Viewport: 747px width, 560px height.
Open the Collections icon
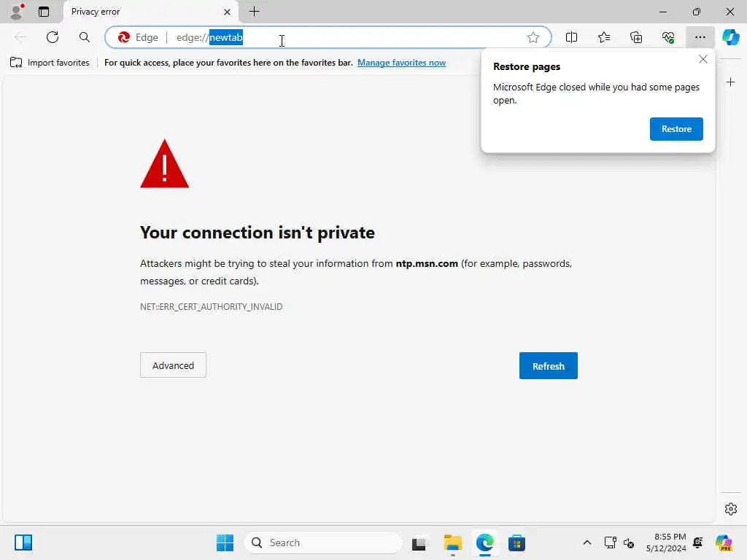[636, 37]
